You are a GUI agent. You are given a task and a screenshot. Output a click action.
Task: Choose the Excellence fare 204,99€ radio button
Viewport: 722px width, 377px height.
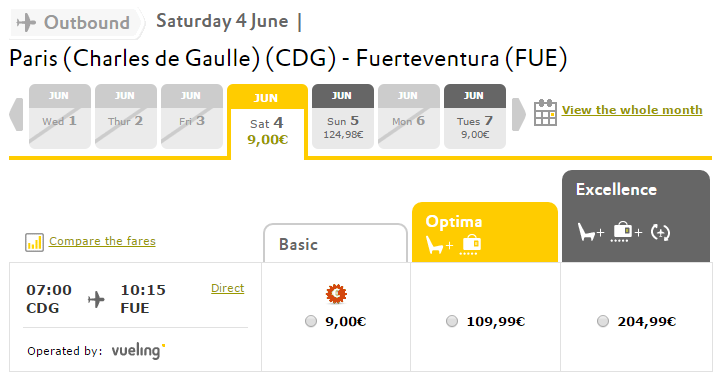pyautogui.click(x=603, y=321)
